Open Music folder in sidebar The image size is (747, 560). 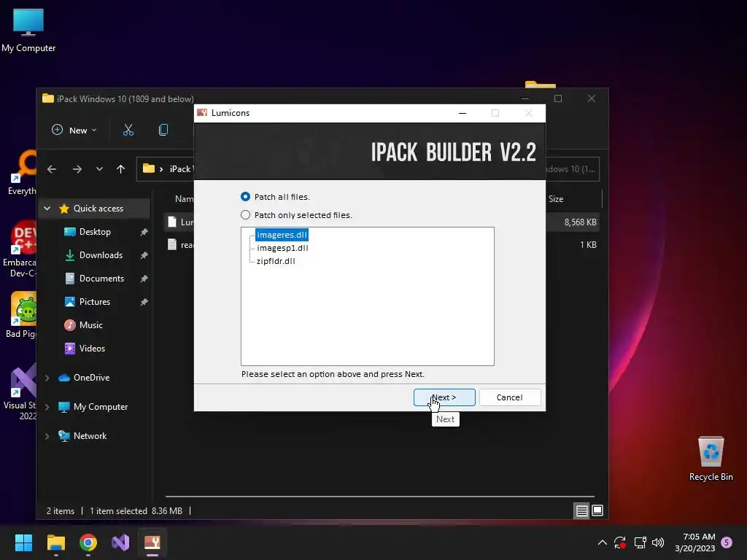click(x=90, y=324)
